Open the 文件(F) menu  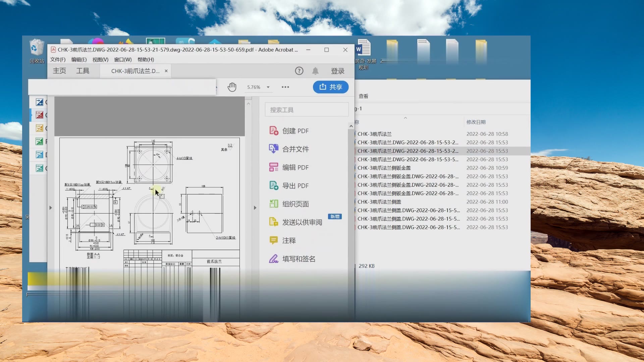click(58, 60)
